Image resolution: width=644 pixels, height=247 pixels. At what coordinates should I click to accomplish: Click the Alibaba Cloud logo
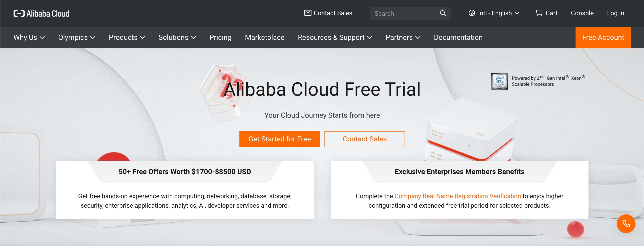pyautogui.click(x=41, y=13)
